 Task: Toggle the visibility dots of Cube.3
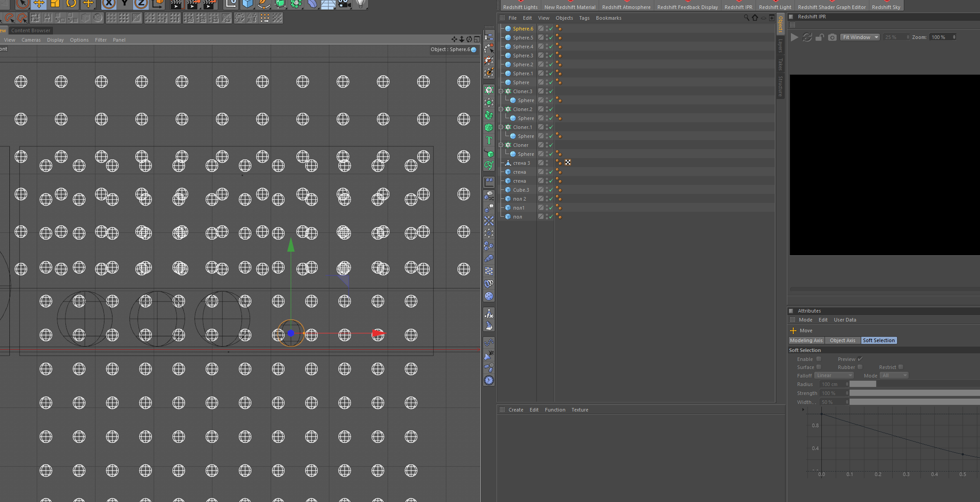point(547,190)
